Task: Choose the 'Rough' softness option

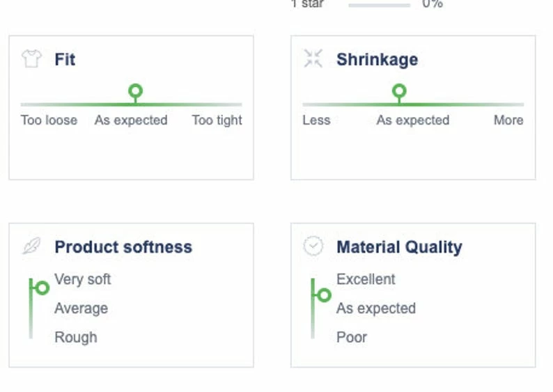Action: coord(76,338)
